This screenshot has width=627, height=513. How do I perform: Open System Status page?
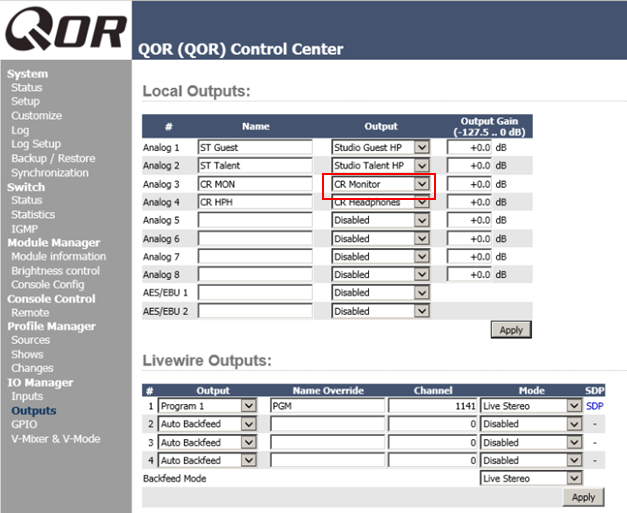click(x=26, y=88)
